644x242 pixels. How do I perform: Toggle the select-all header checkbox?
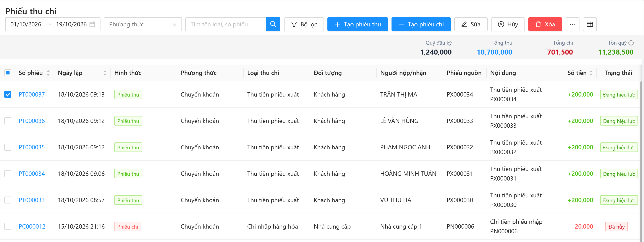click(8, 73)
